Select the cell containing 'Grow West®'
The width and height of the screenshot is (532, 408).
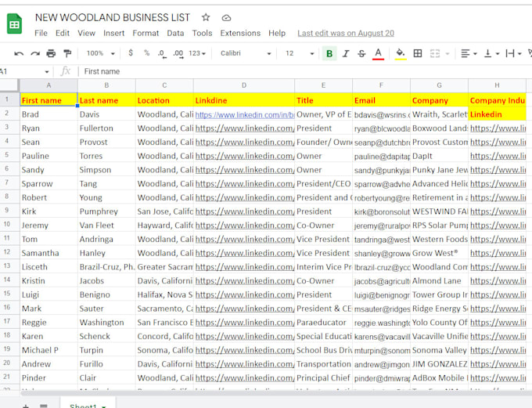[x=439, y=253]
